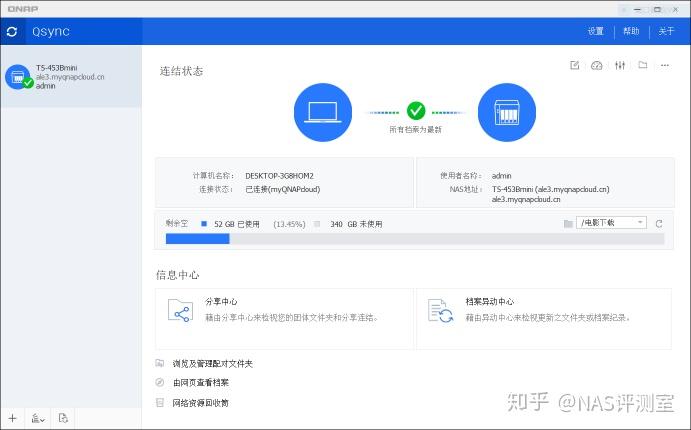The width and height of the screenshot is (691, 430).
Task: Minimize the Qsync window
Action: click(x=637, y=9)
